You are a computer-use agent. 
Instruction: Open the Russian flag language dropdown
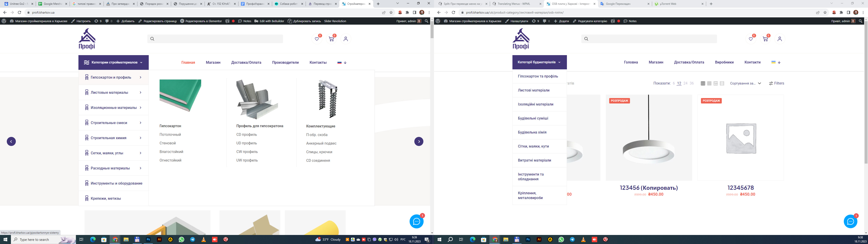pos(342,62)
